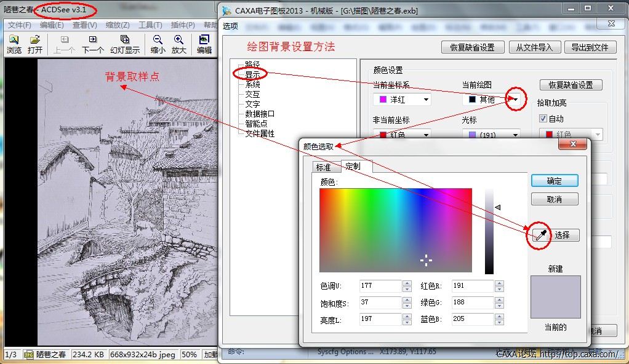Click the ink sketch image in the ACDSee viewer
This screenshot has height=364, width=629.
127,202
